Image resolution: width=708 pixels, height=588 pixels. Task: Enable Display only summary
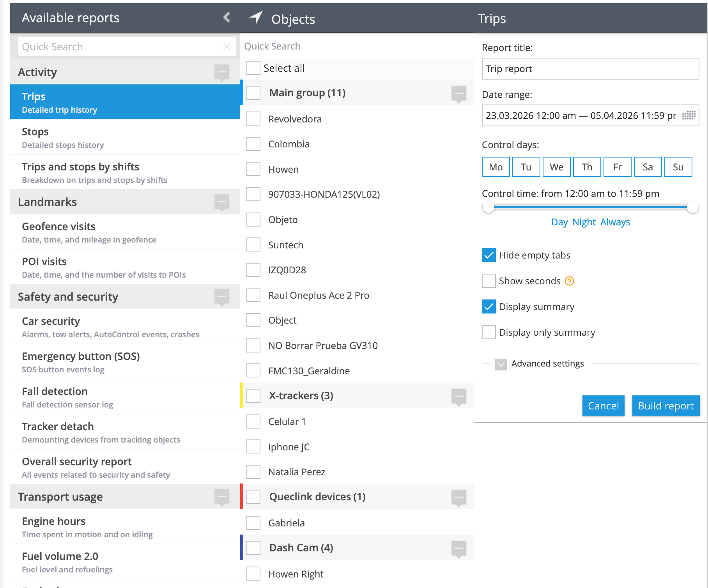click(x=489, y=332)
